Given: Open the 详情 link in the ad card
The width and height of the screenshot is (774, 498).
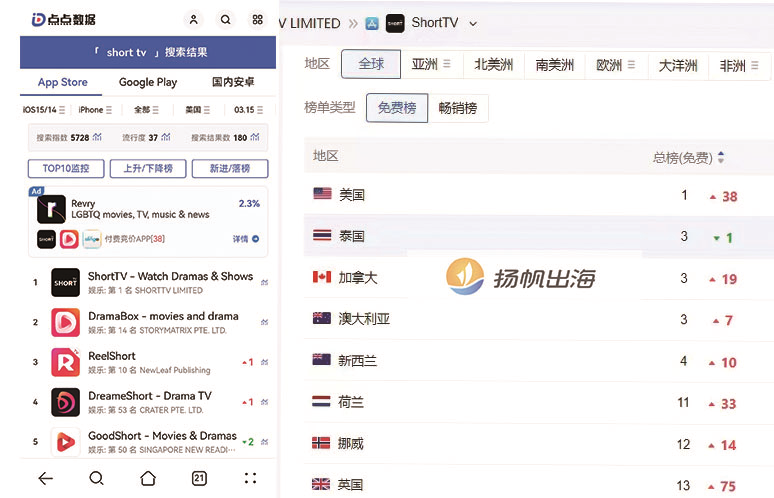Looking at the screenshot, I should coord(246,239).
